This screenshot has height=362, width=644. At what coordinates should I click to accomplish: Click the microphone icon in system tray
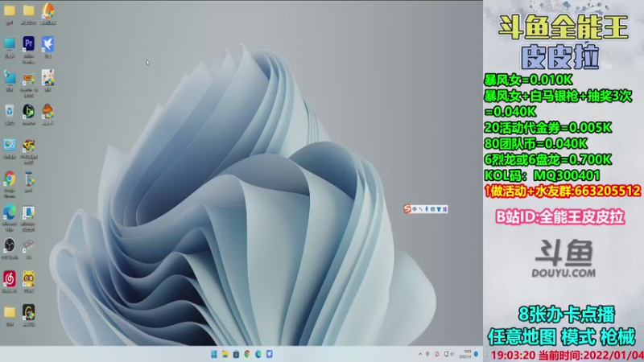coord(428,354)
